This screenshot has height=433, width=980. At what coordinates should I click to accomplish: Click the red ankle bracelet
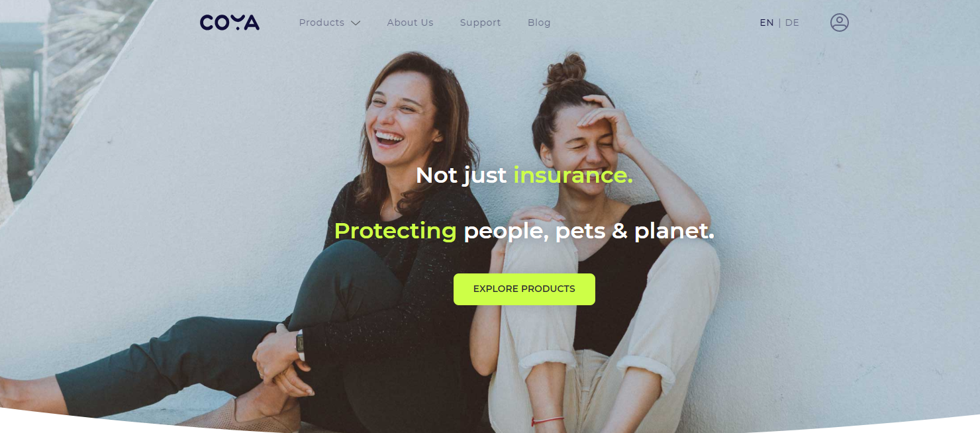coord(548,420)
